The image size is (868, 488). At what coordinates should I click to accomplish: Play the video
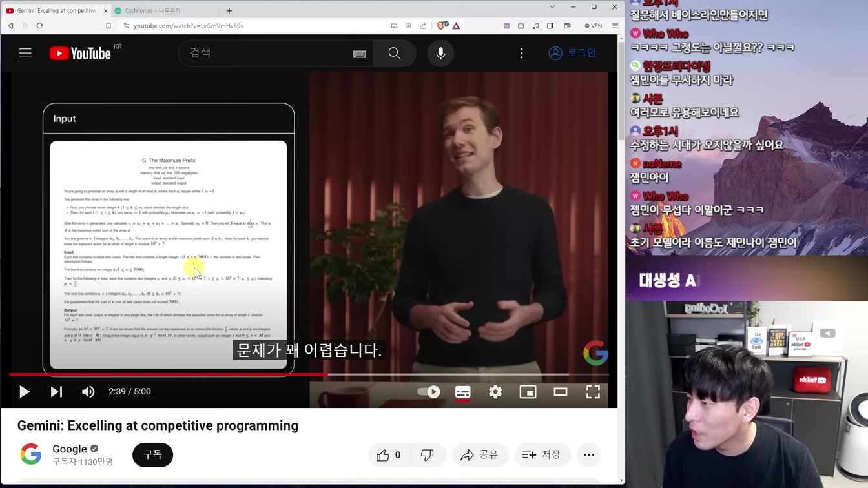25,392
